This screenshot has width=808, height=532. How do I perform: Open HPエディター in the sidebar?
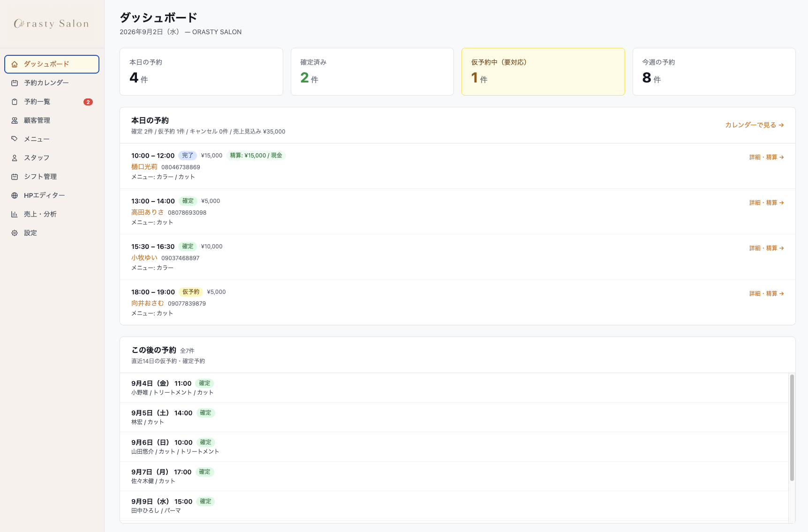click(52, 195)
